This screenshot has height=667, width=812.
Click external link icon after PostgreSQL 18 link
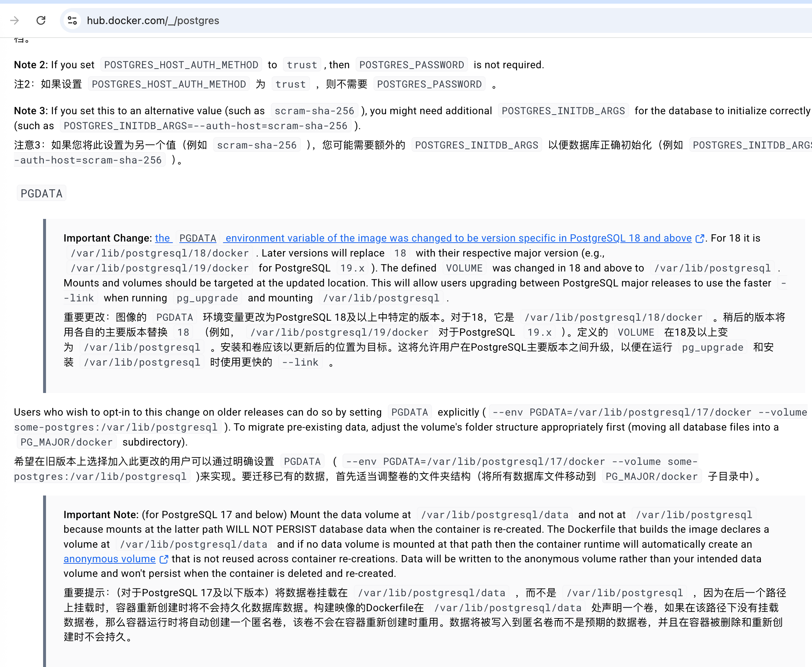(700, 239)
